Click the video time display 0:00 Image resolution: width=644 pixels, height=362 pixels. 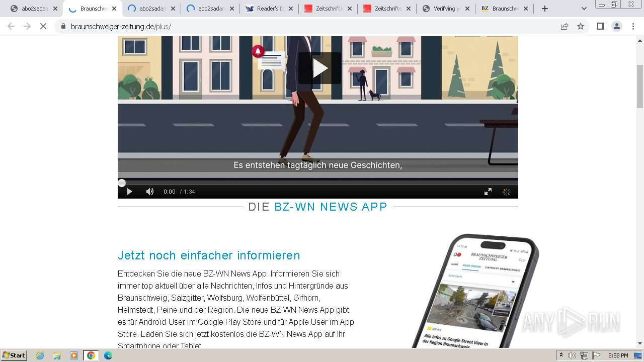[170, 192]
